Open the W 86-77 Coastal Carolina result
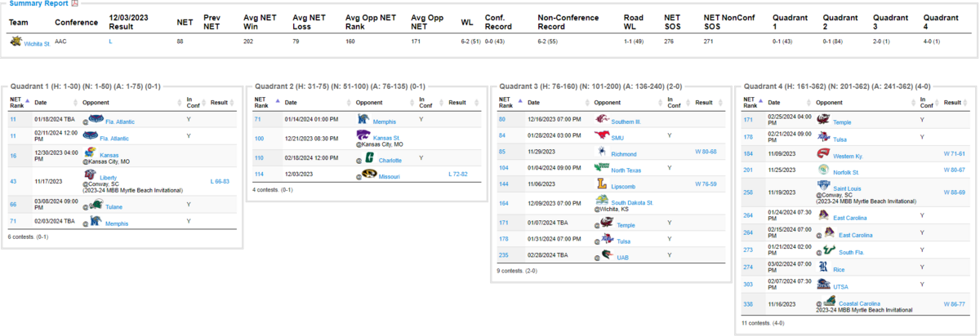Image resolution: width=980 pixels, height=336 pixels. point(954,303)
